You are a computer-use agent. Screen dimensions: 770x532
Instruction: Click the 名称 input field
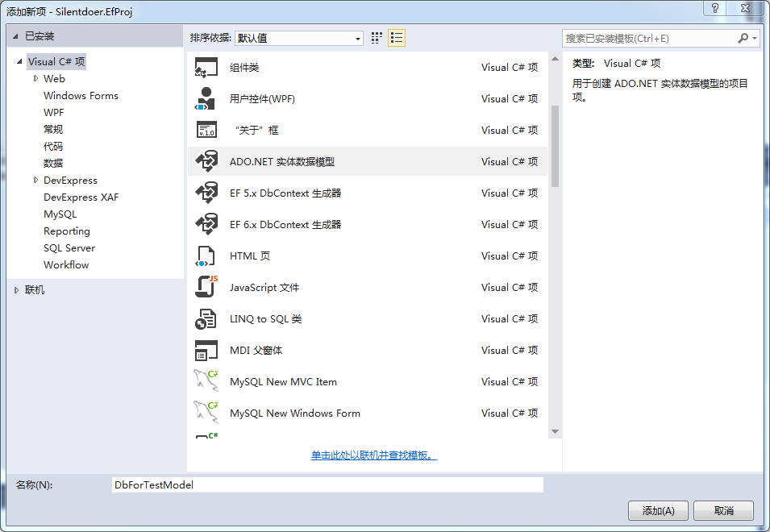(327, 485)
